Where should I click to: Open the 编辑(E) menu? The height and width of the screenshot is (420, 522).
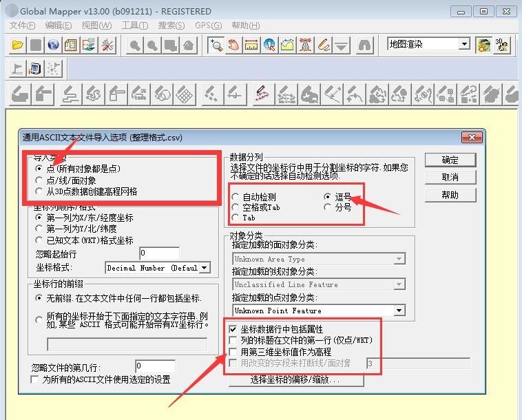[59, 25]
